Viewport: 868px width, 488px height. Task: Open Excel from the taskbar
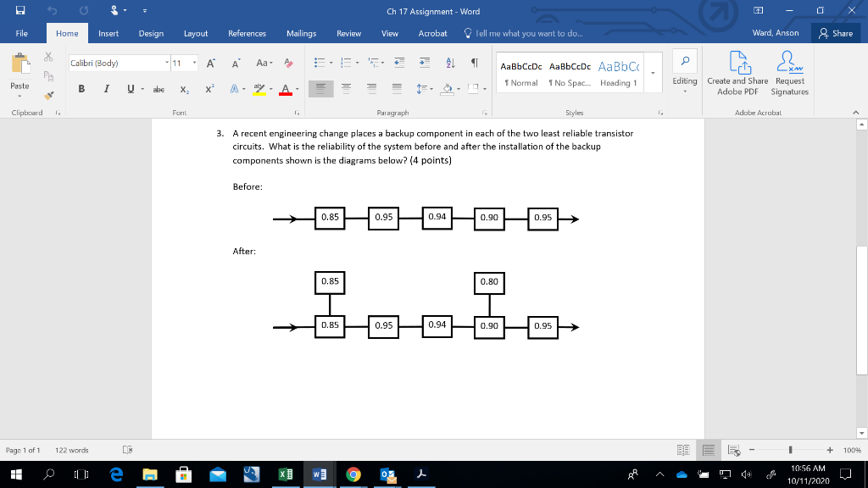click(285, 474)
